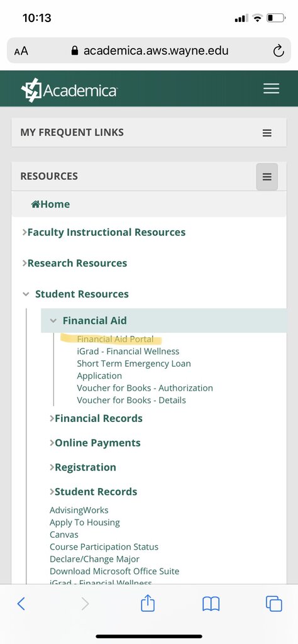Open My Frequent Links menu icon
This screenshot has width=298, height=644.
tap(267, 133)
